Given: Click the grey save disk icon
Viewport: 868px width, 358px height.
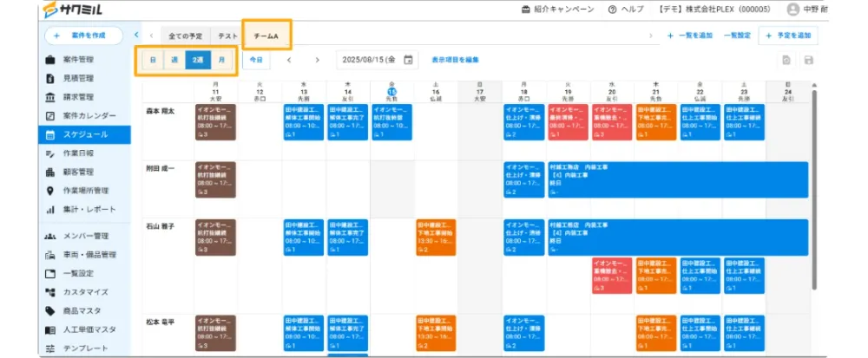Looking at the screenshot, I should [809, 60].
